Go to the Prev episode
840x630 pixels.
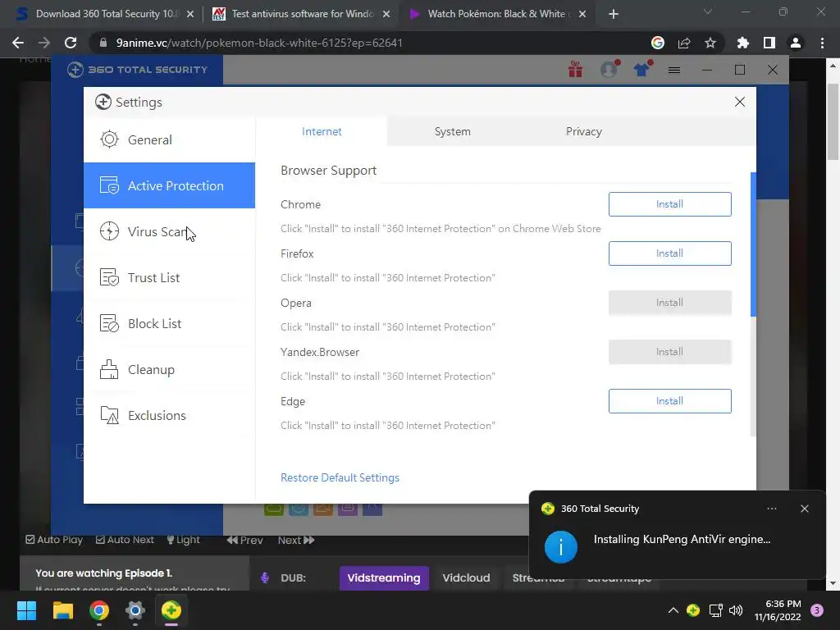point(244,540)
